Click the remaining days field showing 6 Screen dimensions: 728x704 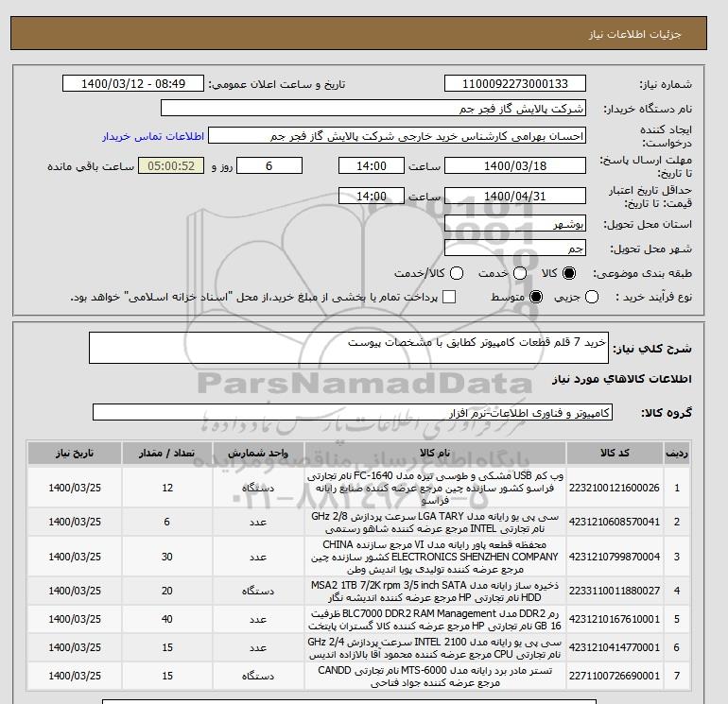[x=269, y=165]
